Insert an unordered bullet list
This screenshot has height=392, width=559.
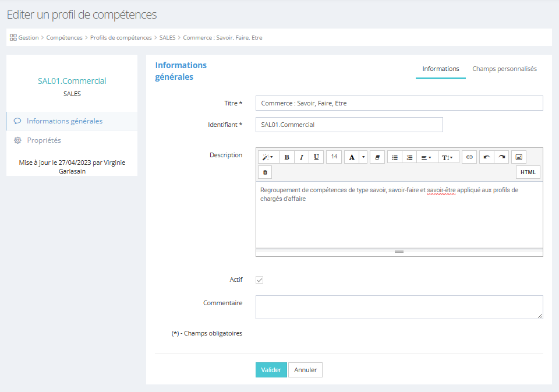pyautogui.click(x=395, y=157)
